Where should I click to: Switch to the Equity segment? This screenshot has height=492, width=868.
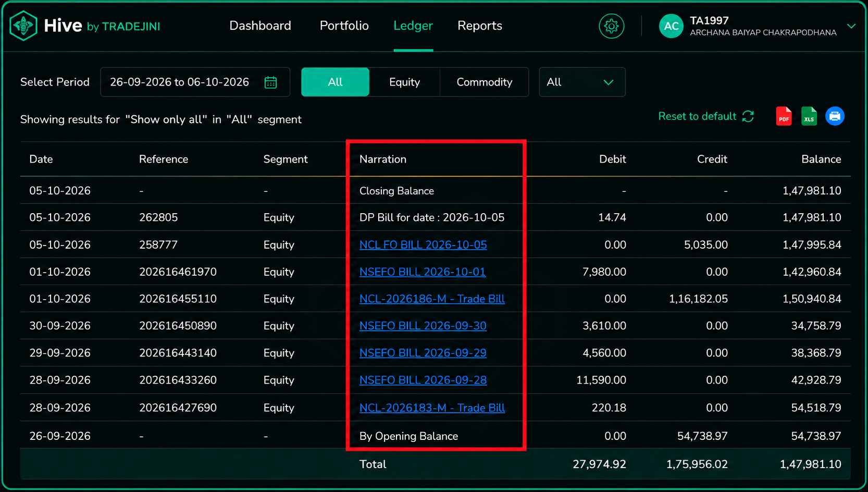pyautogui.click(x=404, y=82)
